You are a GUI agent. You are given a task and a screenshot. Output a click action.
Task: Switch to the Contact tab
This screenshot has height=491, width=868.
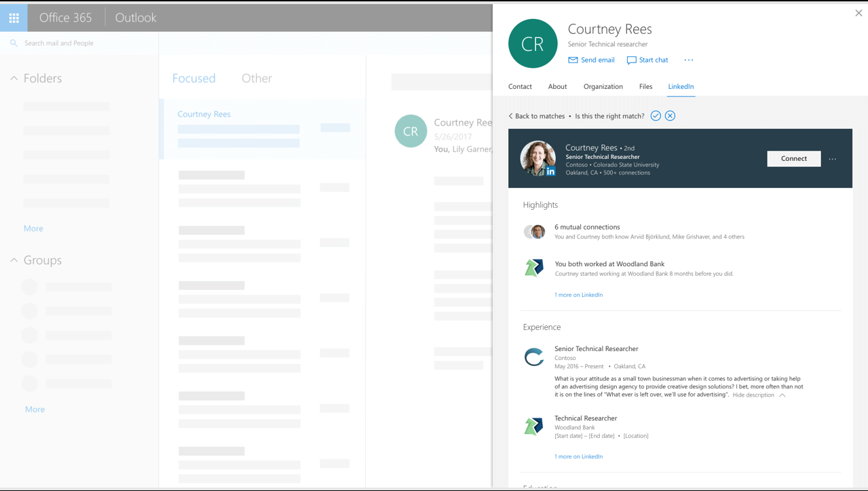(x=520, y=86)
